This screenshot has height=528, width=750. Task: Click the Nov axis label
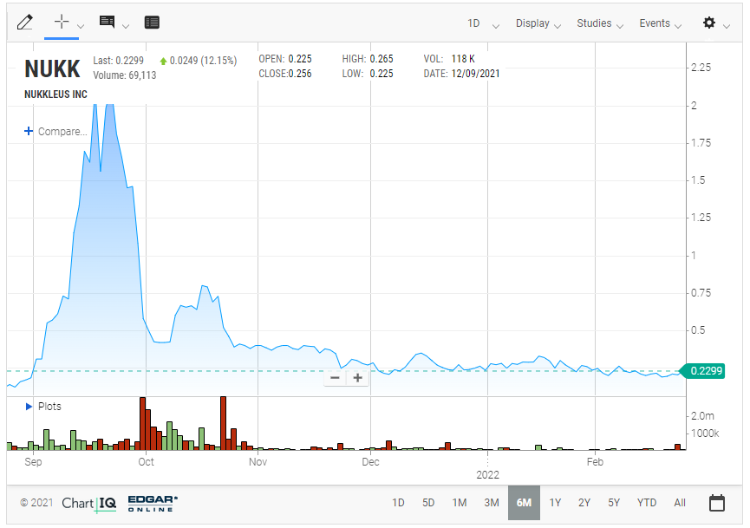tap(258, 462)
